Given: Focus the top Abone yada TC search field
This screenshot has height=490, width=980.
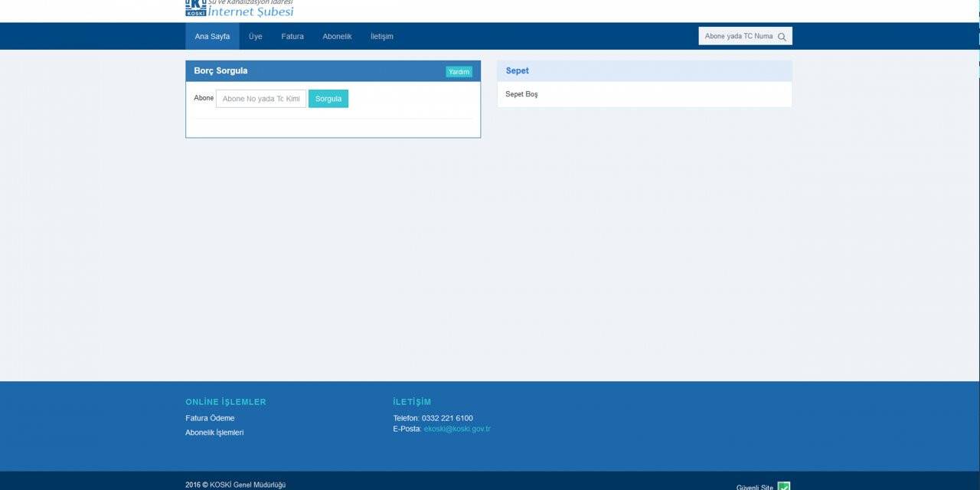Looking at the screenshot, I should [x=737, y=37].
